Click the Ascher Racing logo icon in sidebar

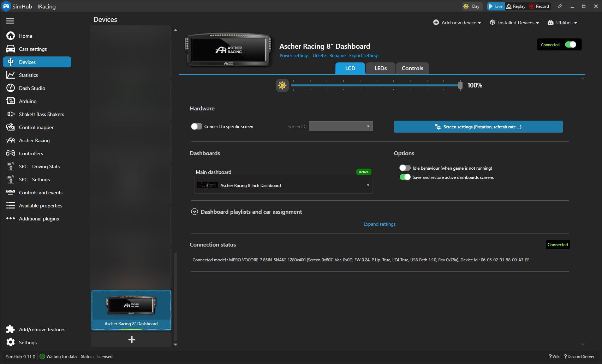click(x=11, y=140)
